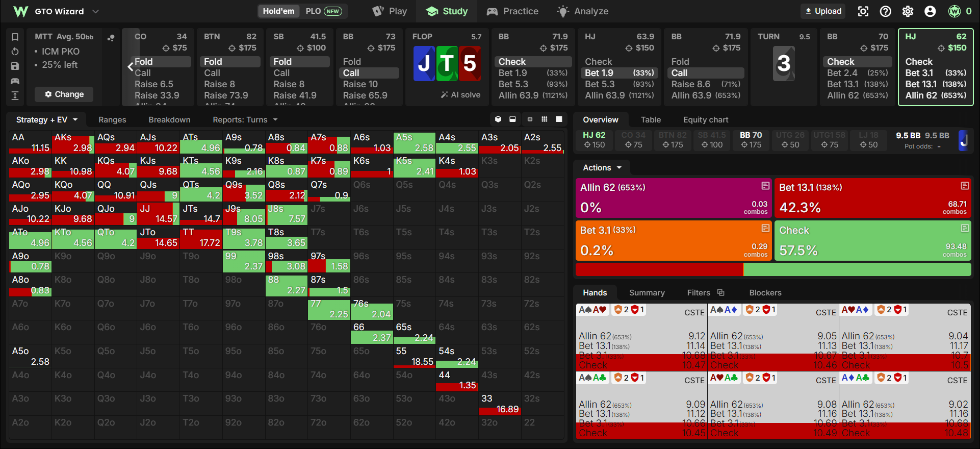Image resolution: width=980 pixels, height=449 pixels.
Task: Open the Strategy + EV dropdown
Action: coord(47,119)
